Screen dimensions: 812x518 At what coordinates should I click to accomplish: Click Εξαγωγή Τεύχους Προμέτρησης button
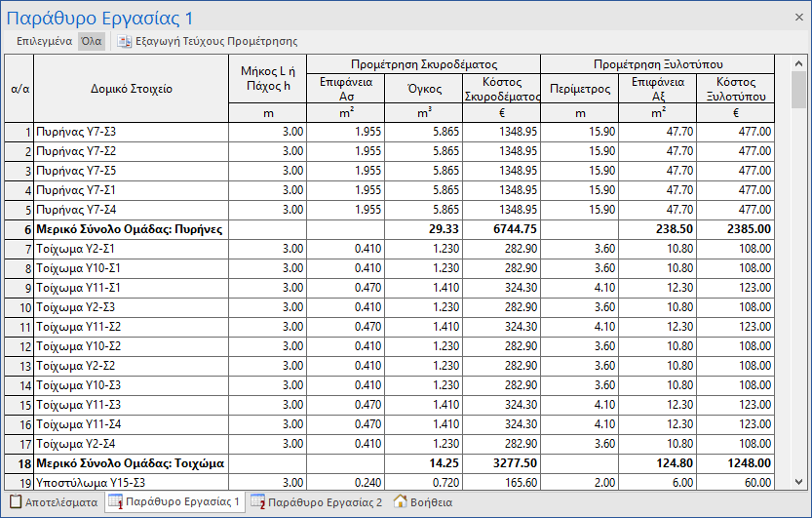point(215,42)
